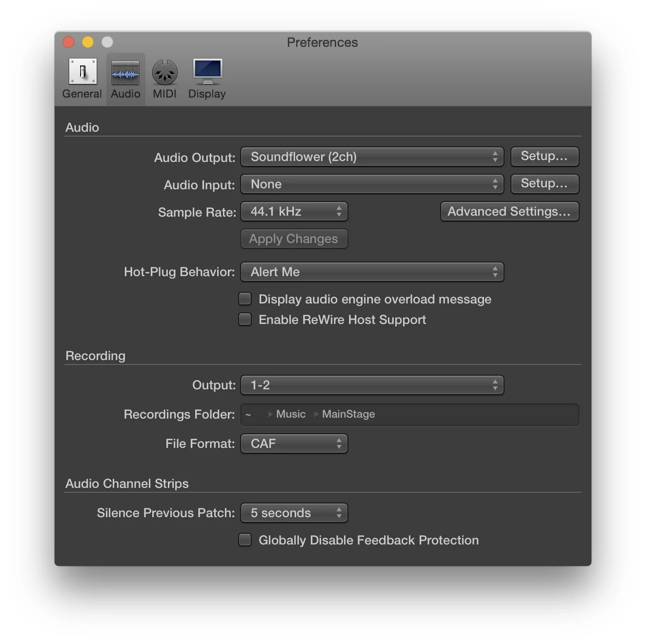Open the Audio Output Soundflower dropdown
This screenshot has height=644, width=646.
(372, 157)
